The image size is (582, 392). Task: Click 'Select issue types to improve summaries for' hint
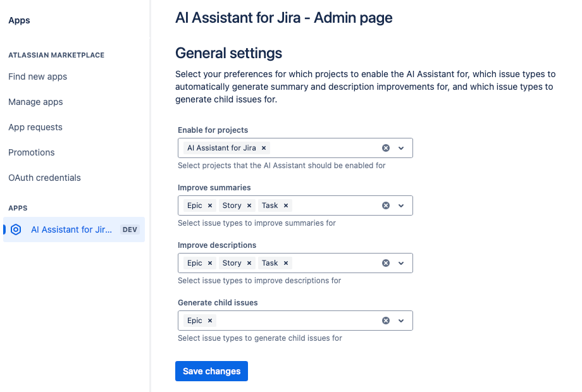click(257, 223)
